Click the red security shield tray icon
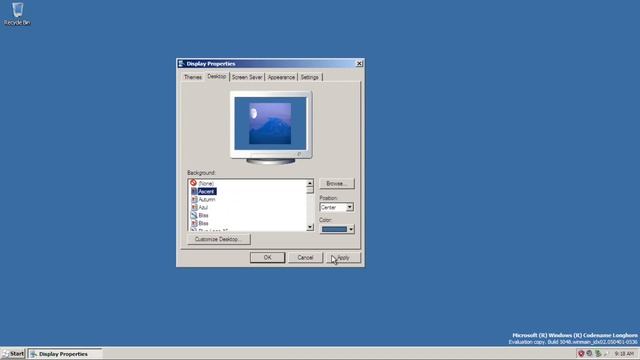The height and width of the screenshot is (360, 640). pos(581,353)
